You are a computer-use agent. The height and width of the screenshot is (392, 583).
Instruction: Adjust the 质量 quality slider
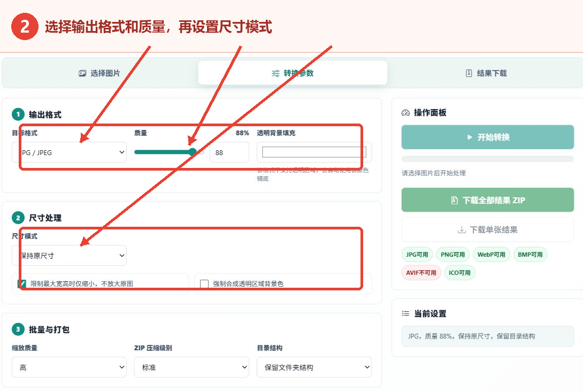click(x=169, y=152)
